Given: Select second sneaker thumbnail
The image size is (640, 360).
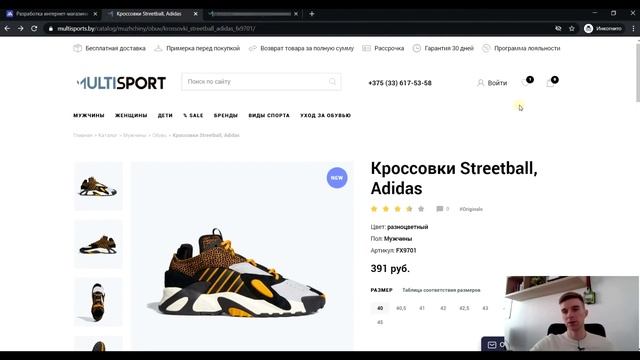Looking at the screenshot, I should click(98, 244).
